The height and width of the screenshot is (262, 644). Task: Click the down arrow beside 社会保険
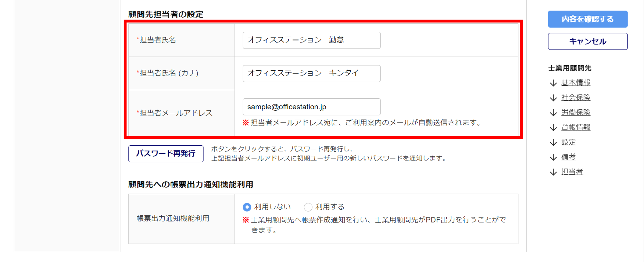[x=553, y=98]
